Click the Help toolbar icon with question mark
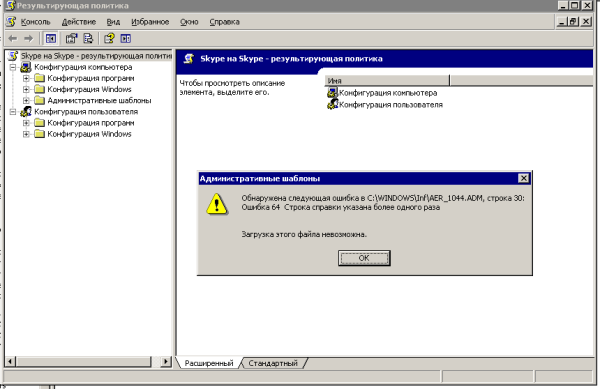Screen dimensions: 600x389 [x=109, y=38]
